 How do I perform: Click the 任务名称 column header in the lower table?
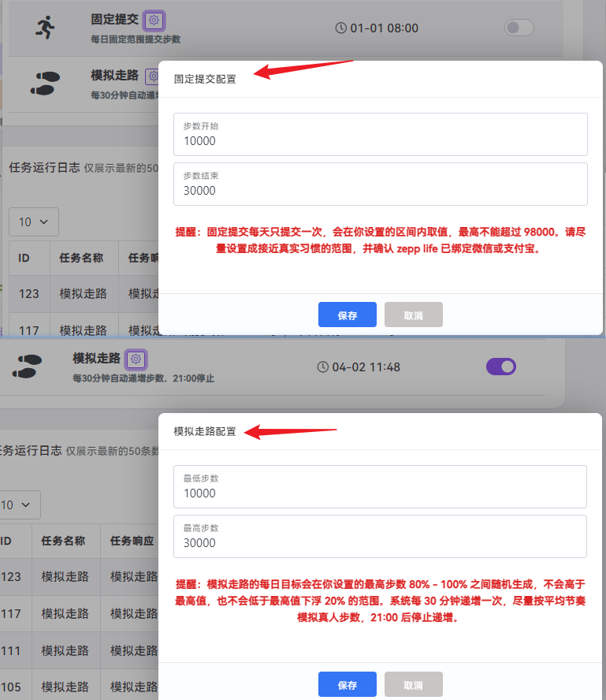(66, 541)
